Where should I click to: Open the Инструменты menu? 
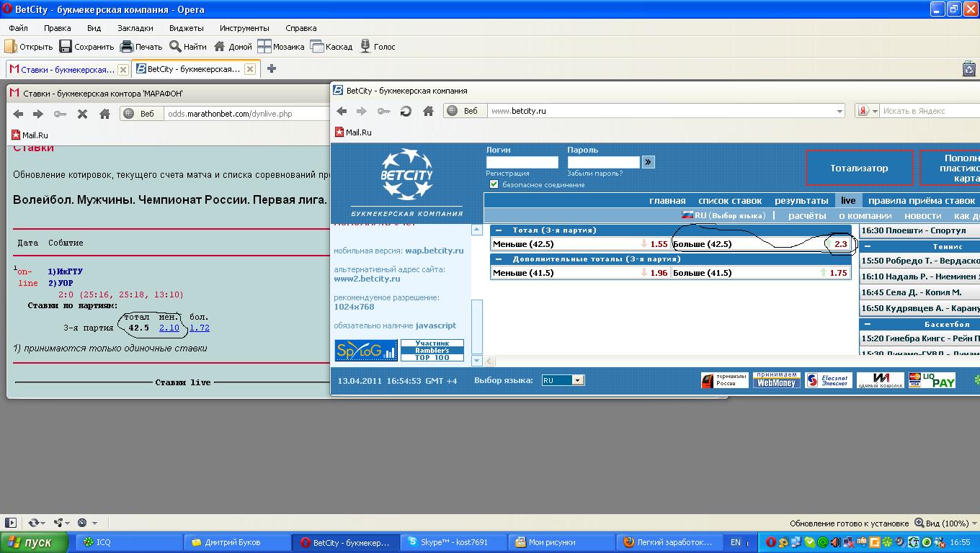point(244,28)
